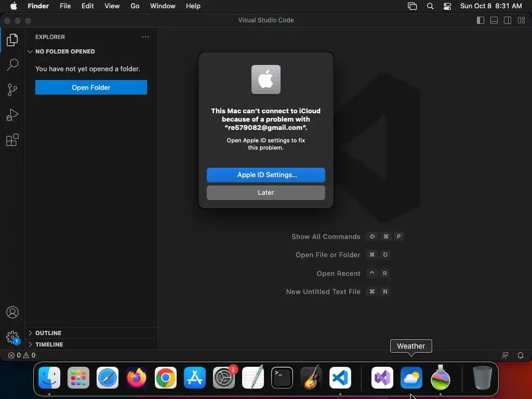Click the date and time in menu bar
The width and height of the screenshot is (532, 399).
pyautogui.click(x=491, y=6)
